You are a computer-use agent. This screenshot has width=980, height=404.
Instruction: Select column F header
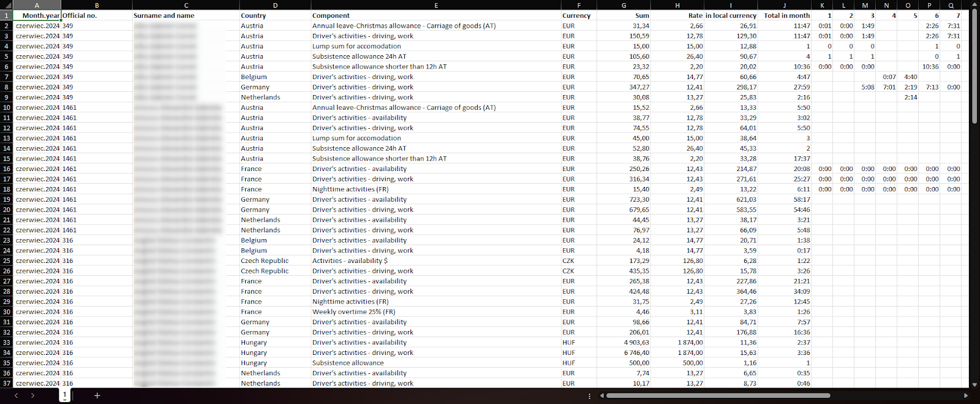pyautogui.click(x=579, y=5)
